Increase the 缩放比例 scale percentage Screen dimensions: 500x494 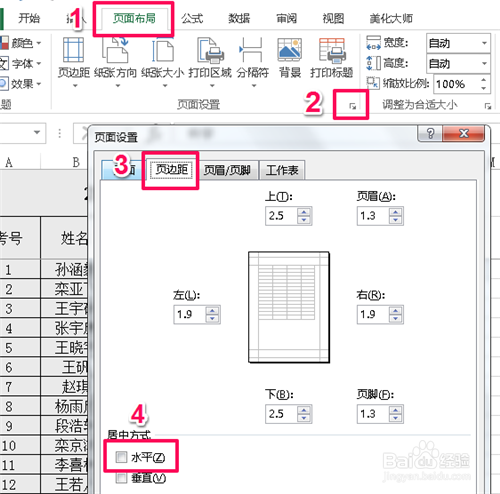(484, 80)
